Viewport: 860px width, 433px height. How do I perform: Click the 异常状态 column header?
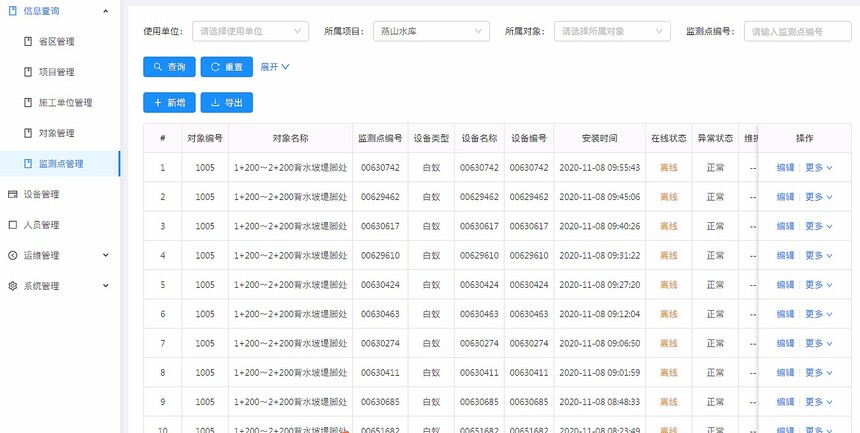click(x=715, y=138)
